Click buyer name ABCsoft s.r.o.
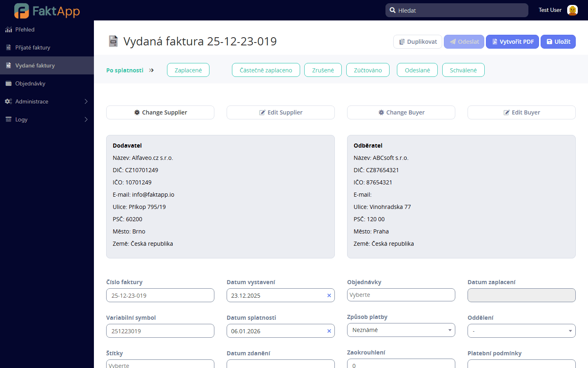This screenshot has height=368, width=588. (x=390, y=158)
